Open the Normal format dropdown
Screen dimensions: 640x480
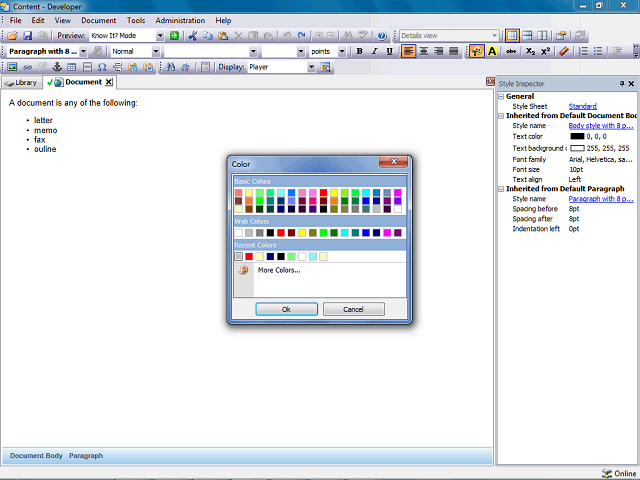(156, 51)
